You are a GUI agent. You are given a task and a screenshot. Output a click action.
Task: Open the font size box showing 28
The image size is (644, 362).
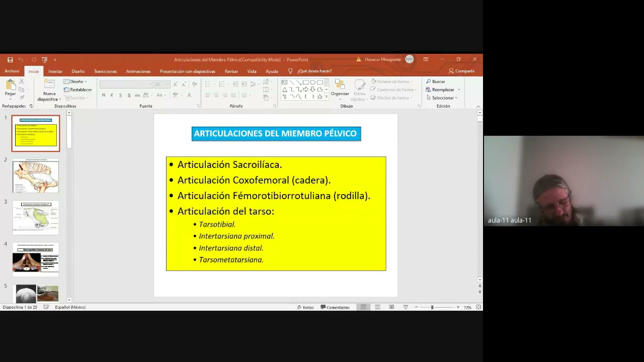(x=161, y=84)
